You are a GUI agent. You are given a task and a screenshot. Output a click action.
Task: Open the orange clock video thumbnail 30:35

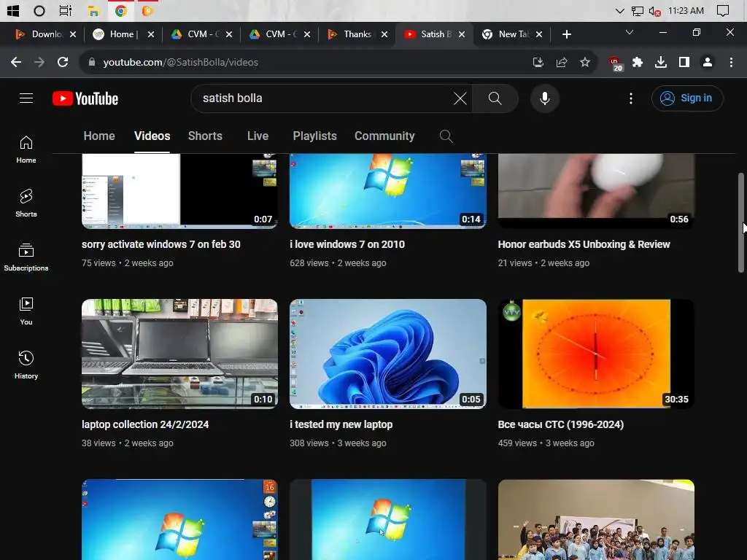(596, 354)
